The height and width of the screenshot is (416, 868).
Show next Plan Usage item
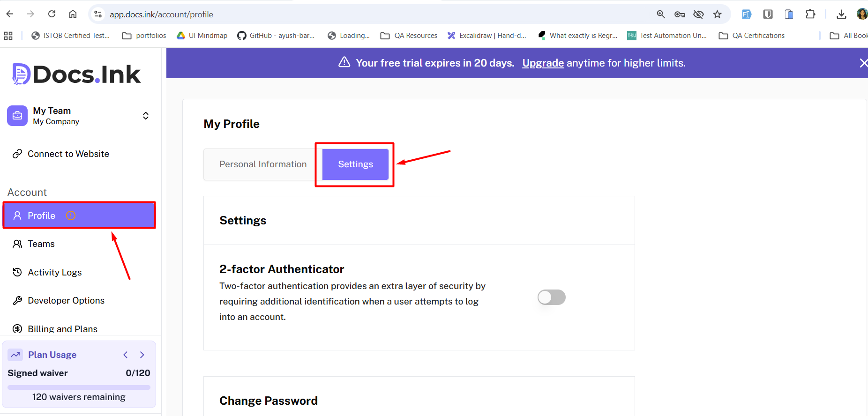pos(142,355)
